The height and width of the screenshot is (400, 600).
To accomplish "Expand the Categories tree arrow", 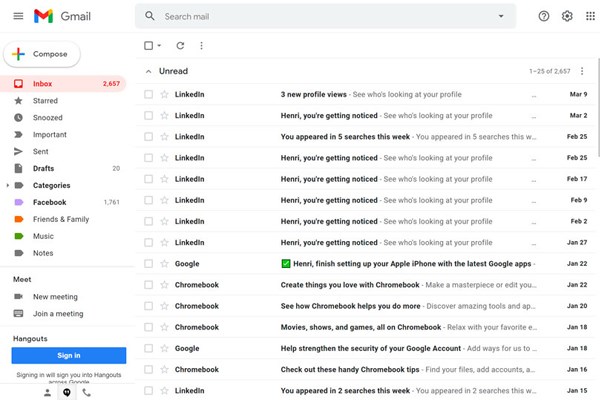I will 7,185.
